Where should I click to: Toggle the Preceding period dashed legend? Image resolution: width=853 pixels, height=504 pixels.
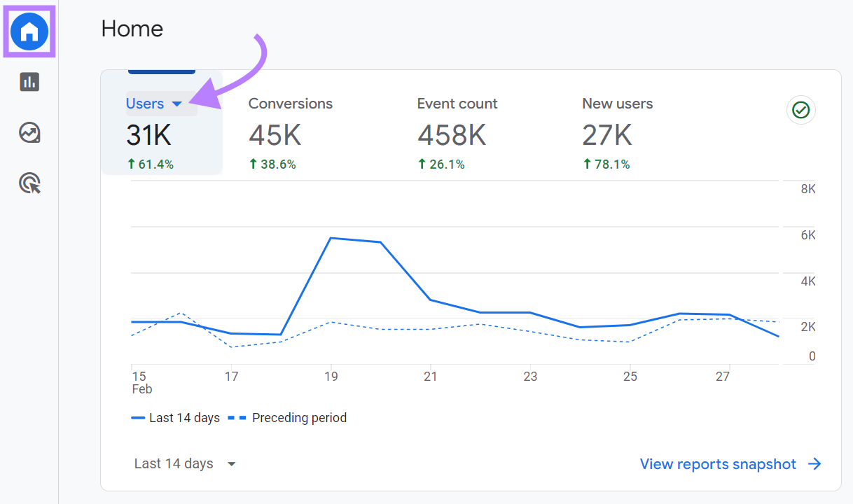coord(299,418)
